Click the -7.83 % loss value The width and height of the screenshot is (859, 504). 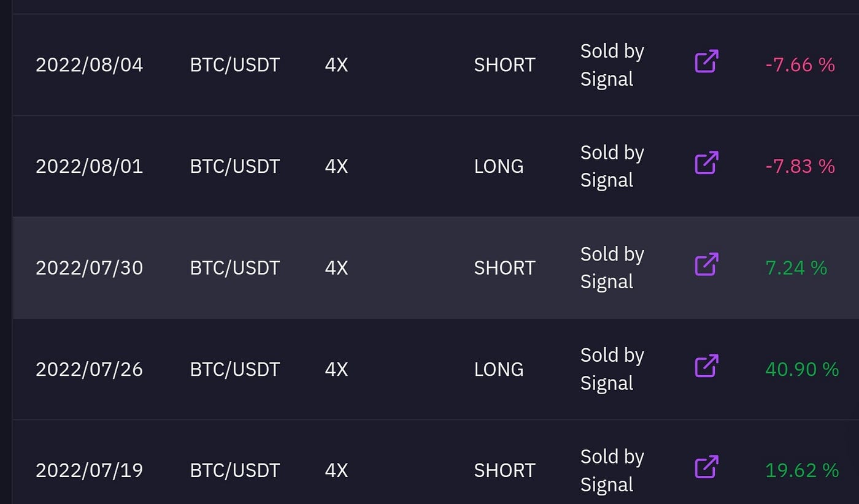[x=800, y=166]
